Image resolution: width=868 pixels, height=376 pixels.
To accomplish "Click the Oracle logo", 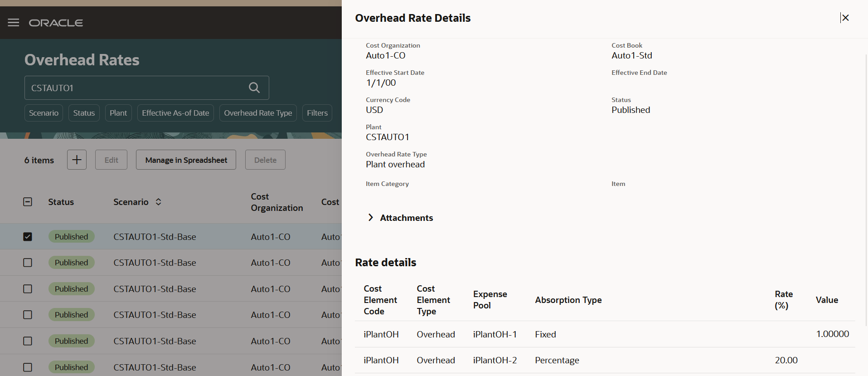I will [x=56, y=23].
